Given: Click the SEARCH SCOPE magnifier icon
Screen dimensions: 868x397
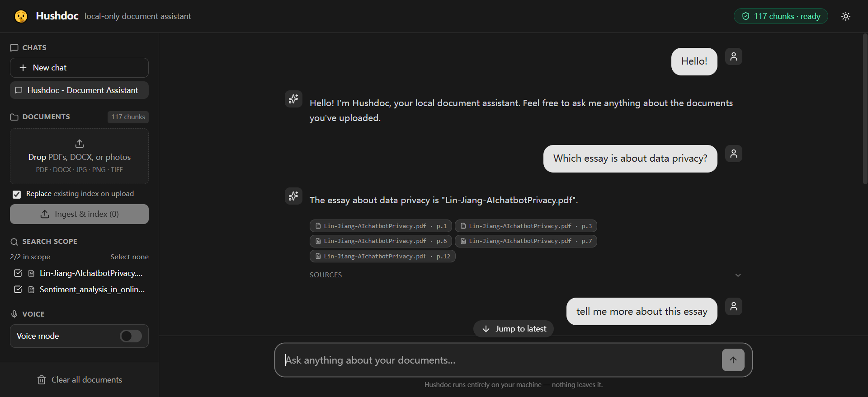Looking at the screenshot, I should point(14,242).
